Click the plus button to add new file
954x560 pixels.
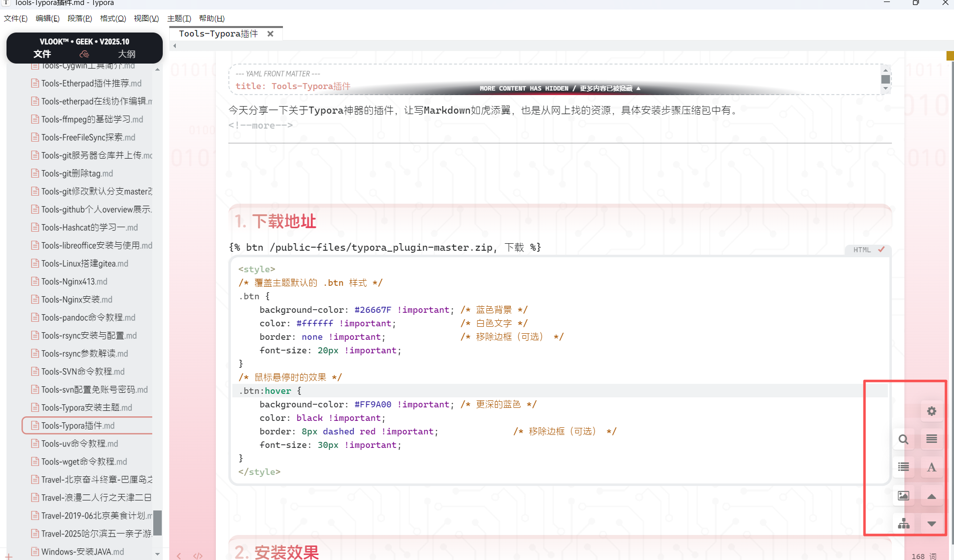9,555
